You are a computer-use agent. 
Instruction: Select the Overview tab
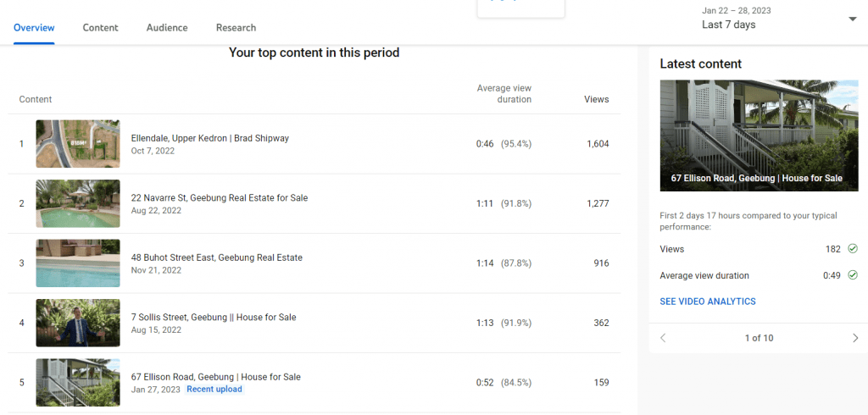pyautogui.click(x=34, y=28)
